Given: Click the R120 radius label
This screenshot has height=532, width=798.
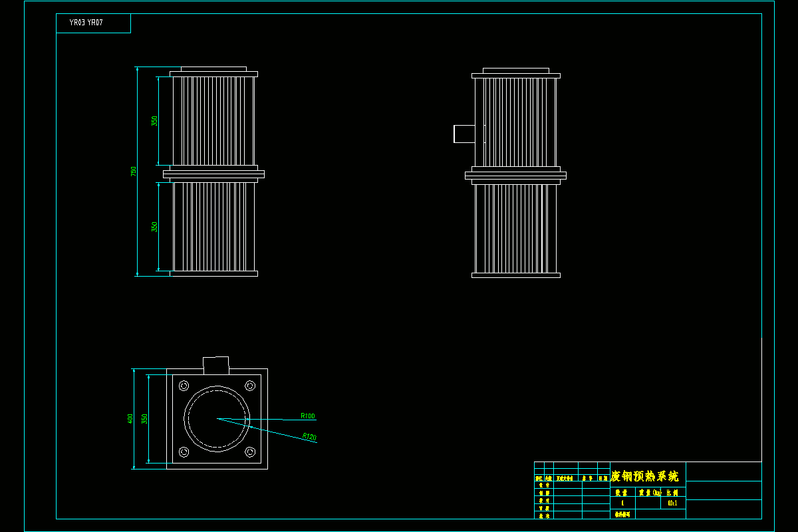Looking at the screenshot, I should click(309, 437).
